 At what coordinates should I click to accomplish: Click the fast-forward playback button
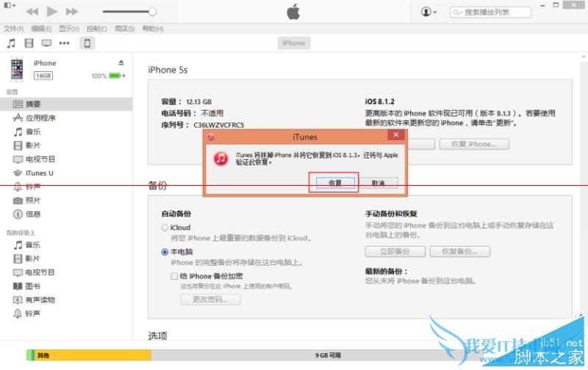72,12
